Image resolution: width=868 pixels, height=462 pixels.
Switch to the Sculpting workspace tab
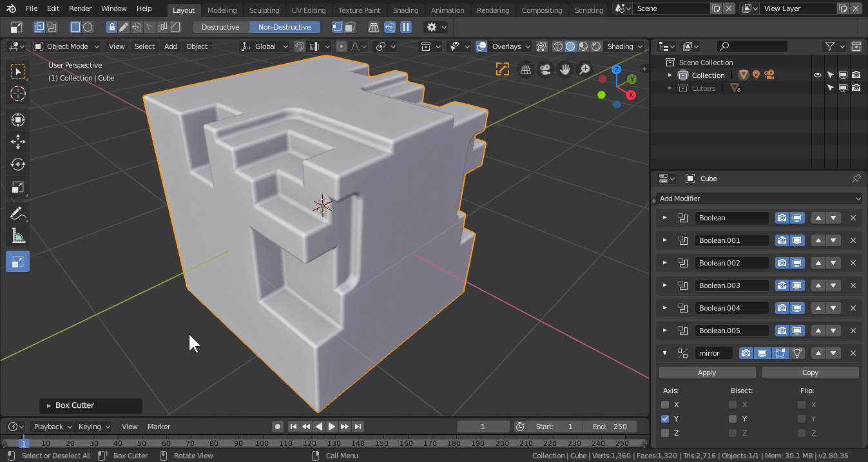(x=264, y=10)
